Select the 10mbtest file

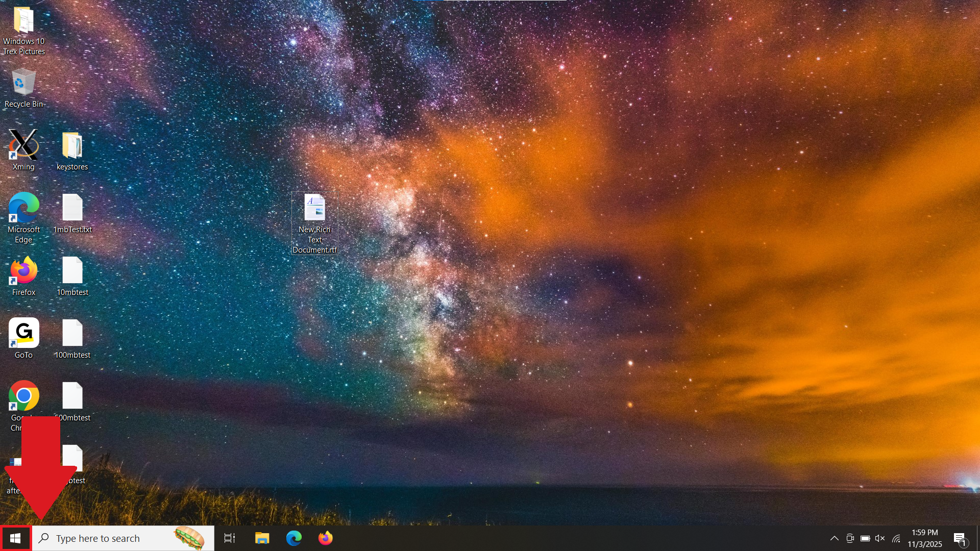(x=72, y=276)
